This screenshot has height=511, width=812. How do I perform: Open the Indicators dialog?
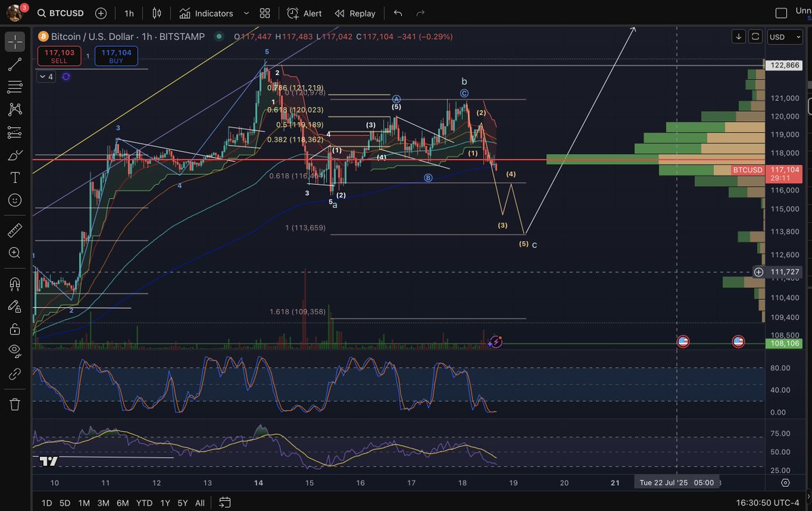click(206, 14)
